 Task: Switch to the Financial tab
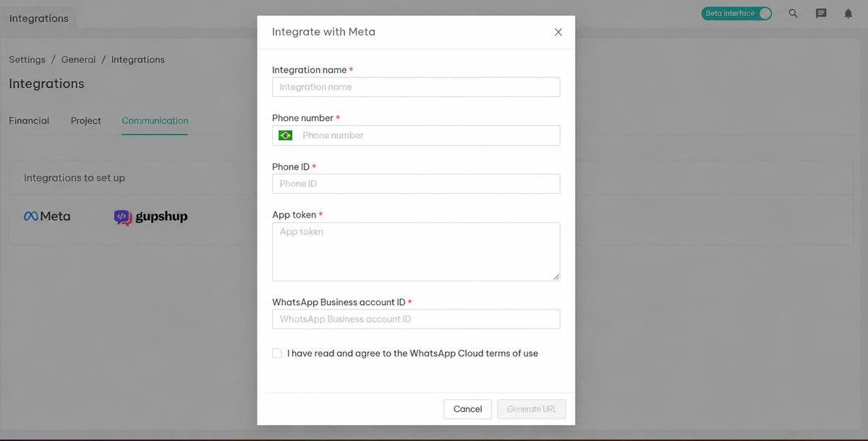coord(29,121)
